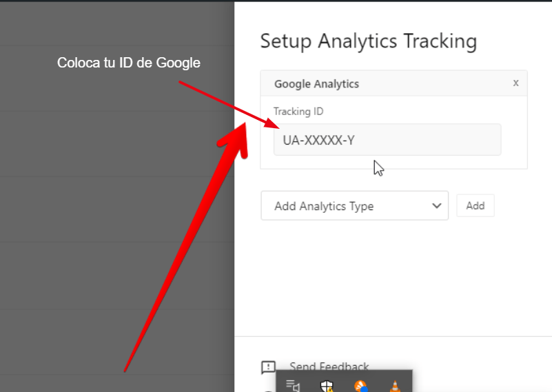Select the Google Analytics card header
Viewport: 552px width, 392px height.
[x=393, y=84]
